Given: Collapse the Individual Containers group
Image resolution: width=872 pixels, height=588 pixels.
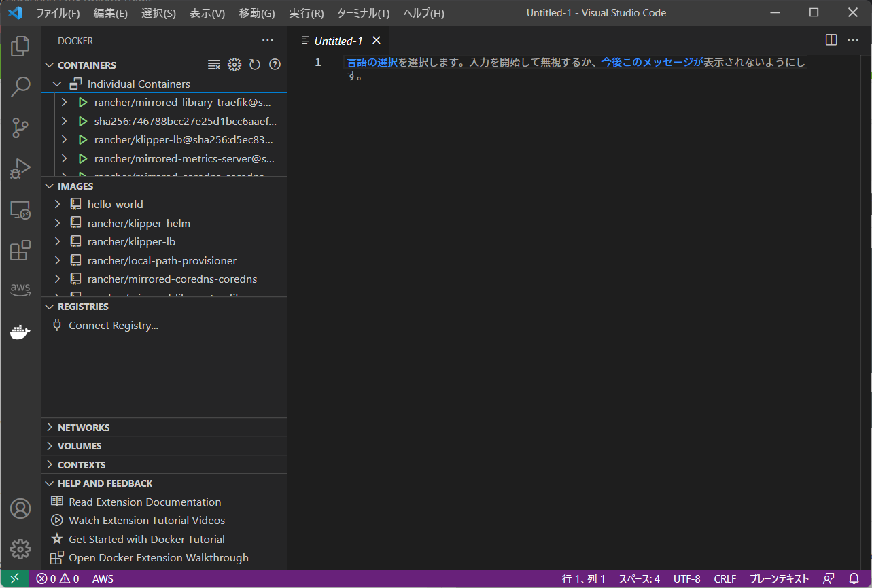Looking at the screenshot, I should [x=139, y=84].
